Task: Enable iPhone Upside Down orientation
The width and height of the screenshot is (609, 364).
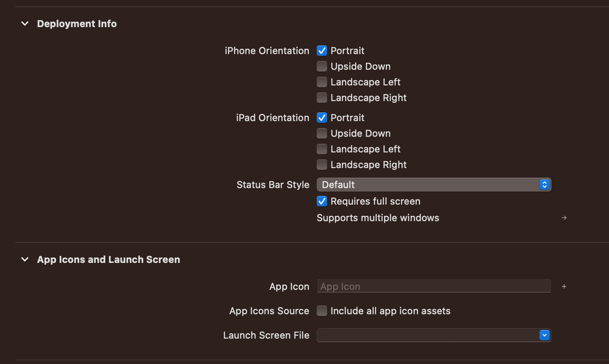Action: [x=322, y=66]
